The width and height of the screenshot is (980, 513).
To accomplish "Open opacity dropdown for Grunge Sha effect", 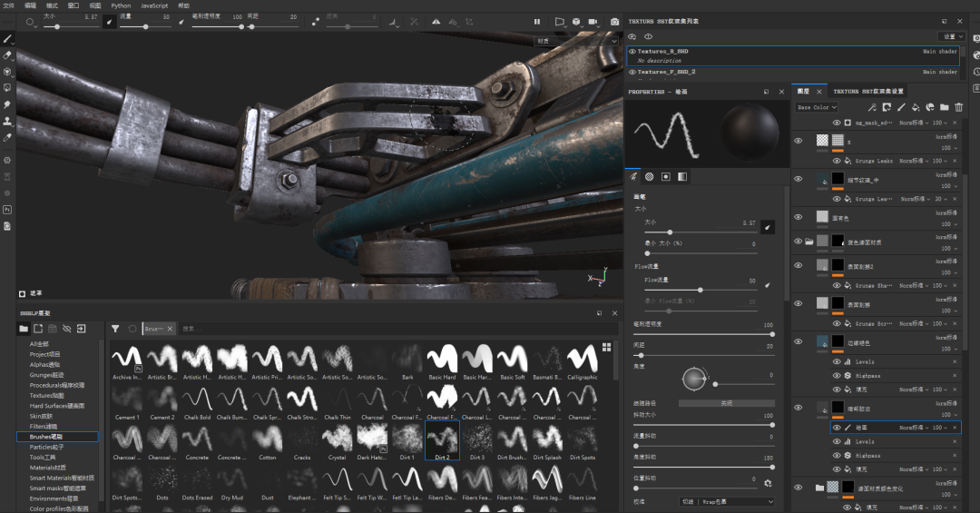I will coord(941,285).
